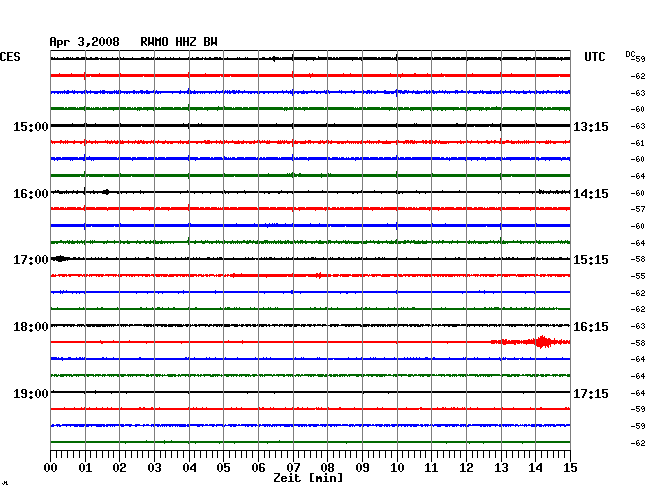The width and height of the screenshot is (650, 494).
Task: Select the 19:00 local time label
Action: click(x=31, y=393)
